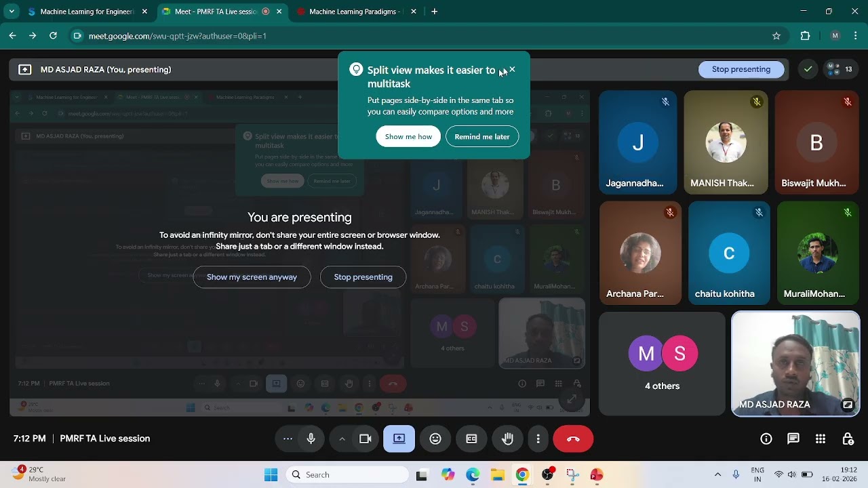Reload the Meet page

(x=53, y=36)
